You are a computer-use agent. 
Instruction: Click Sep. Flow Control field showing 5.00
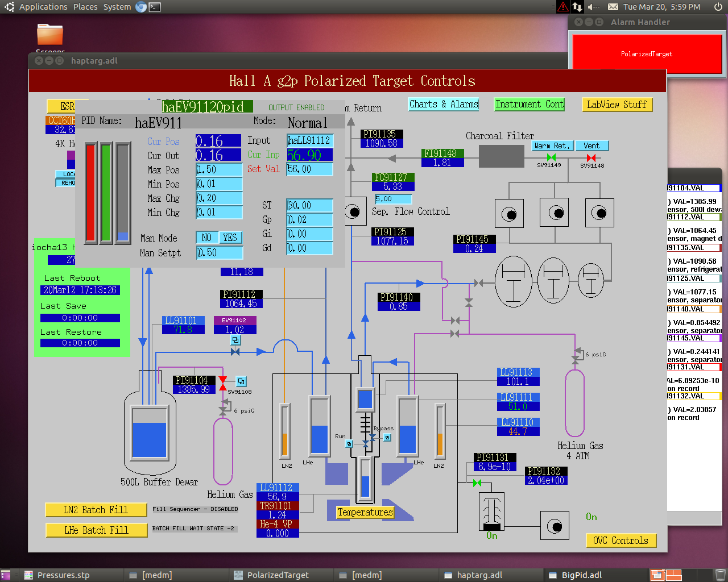pos(393,199)
